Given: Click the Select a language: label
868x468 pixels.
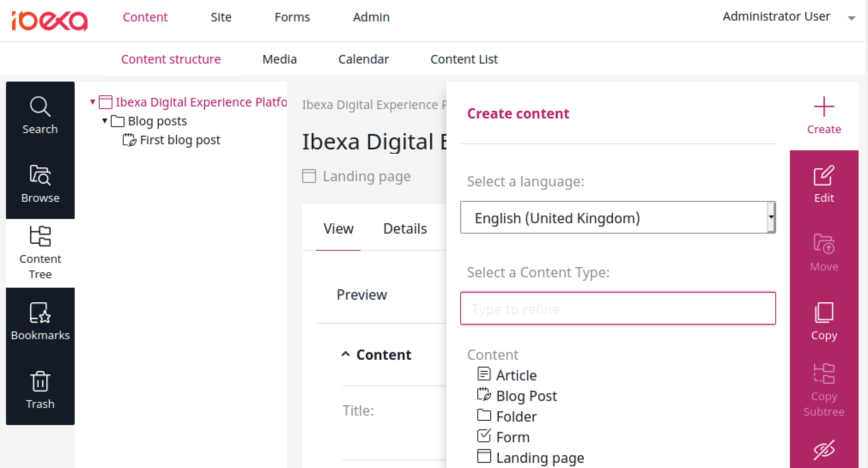Looking at the screenshot, I should [526, 181].
